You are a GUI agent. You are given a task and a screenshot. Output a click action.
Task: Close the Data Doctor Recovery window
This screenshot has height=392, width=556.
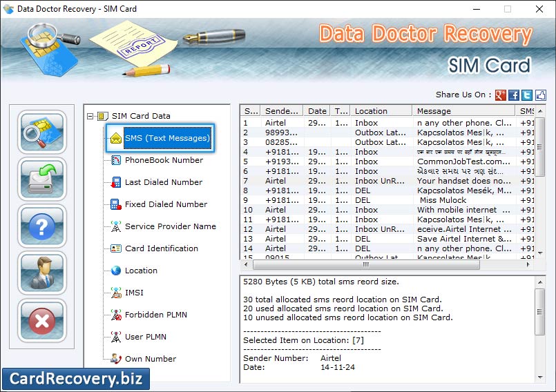539,9
